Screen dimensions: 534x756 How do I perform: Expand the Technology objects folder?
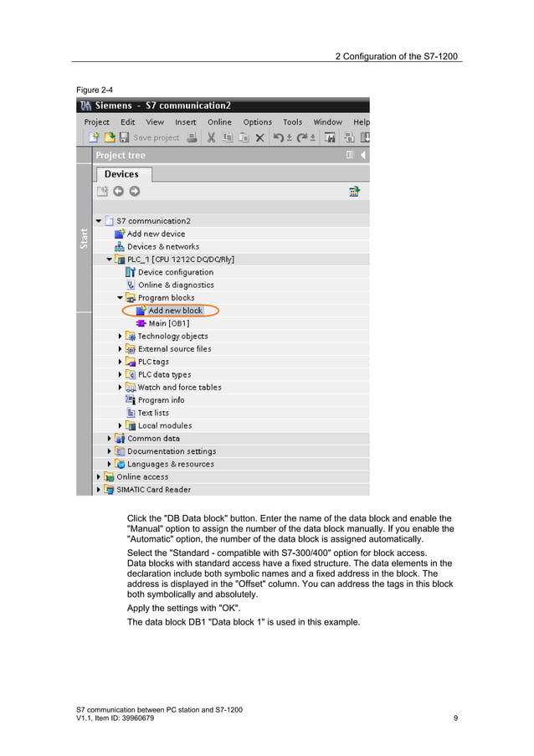tap(120, 336)
